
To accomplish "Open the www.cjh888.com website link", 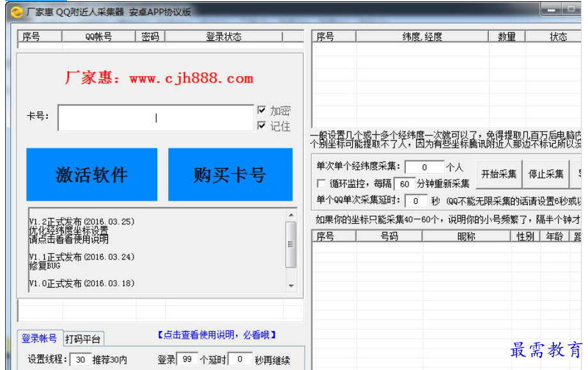I will [191, 79].
